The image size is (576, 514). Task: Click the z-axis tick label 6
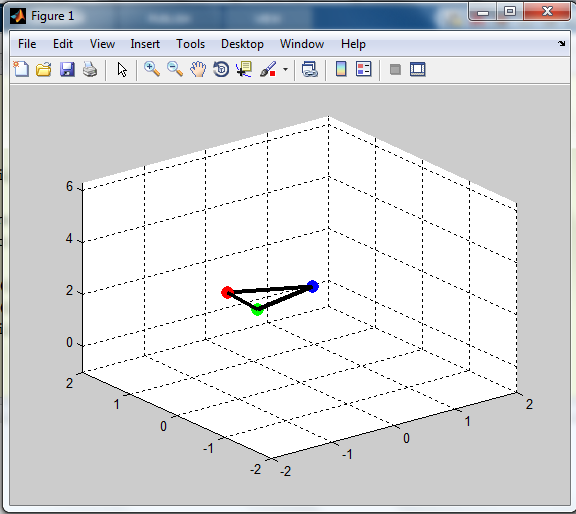pyautogui.click(x=69, y=186)
